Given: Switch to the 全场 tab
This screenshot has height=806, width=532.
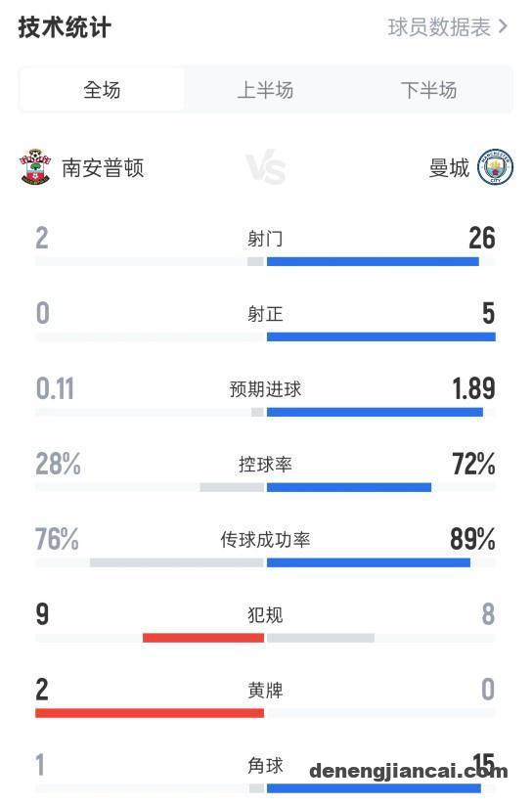Looking at the screenshot, I should [x=102, y=90].
